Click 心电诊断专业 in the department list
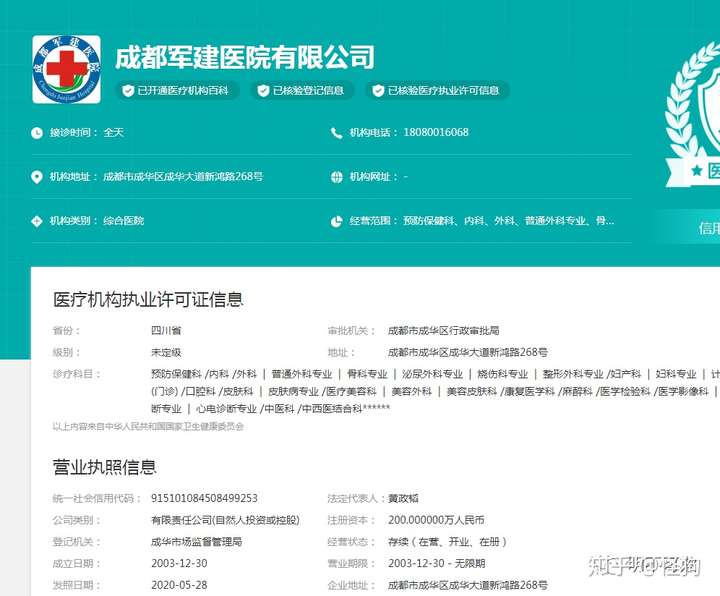 [226, 408]
